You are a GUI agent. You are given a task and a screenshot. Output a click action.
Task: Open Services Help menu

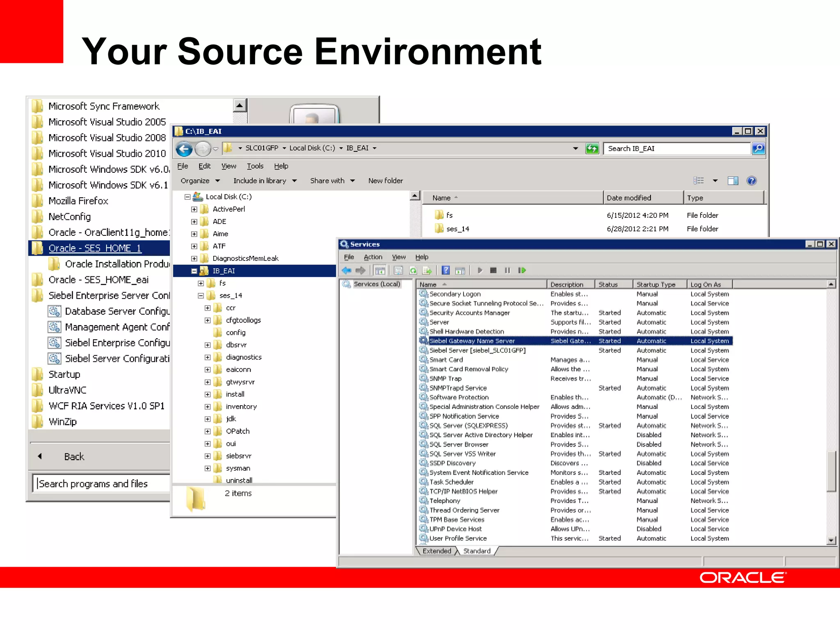click(x=422, y=257)
